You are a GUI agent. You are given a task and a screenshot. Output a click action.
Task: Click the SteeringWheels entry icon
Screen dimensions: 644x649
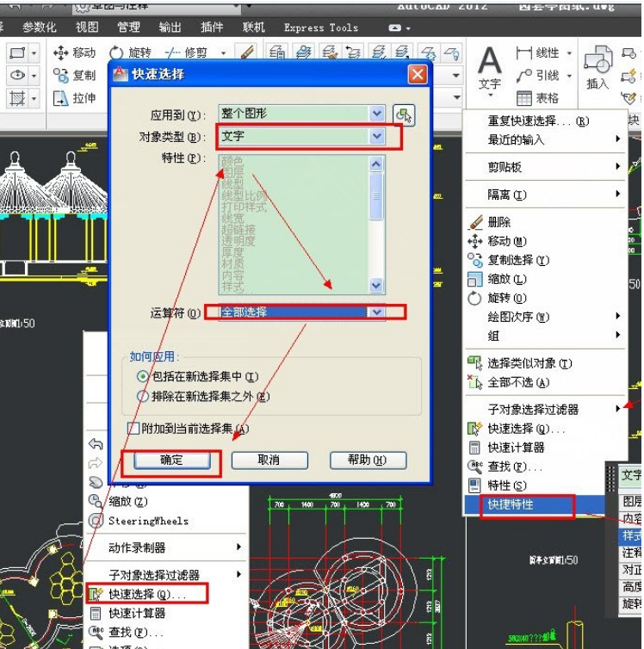point(96,521)
